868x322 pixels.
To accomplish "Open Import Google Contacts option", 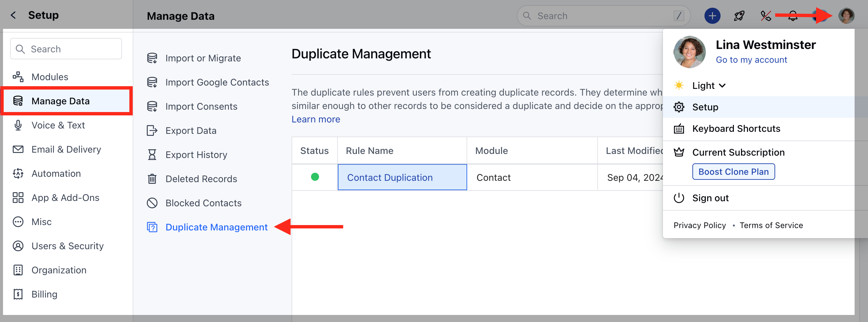I will (217, 82).
